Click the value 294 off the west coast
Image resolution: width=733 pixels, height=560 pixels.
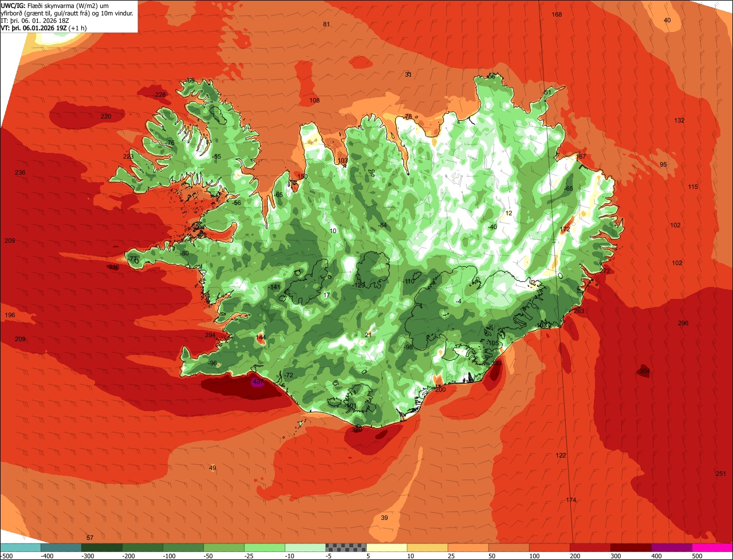(210, 335)
